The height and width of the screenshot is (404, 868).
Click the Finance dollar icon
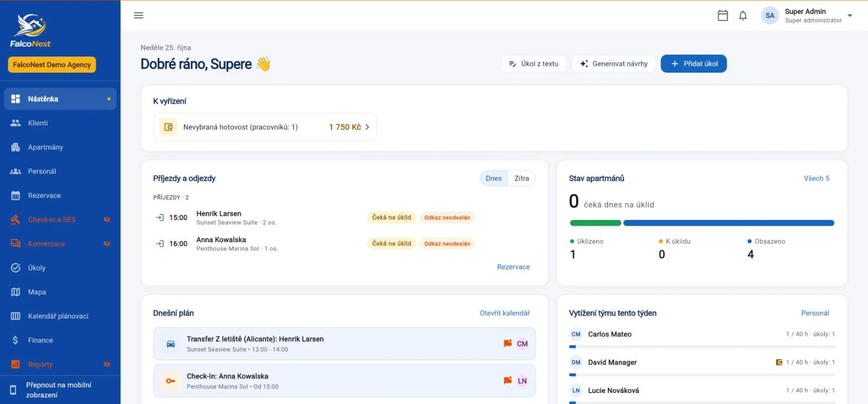(15, 340)
